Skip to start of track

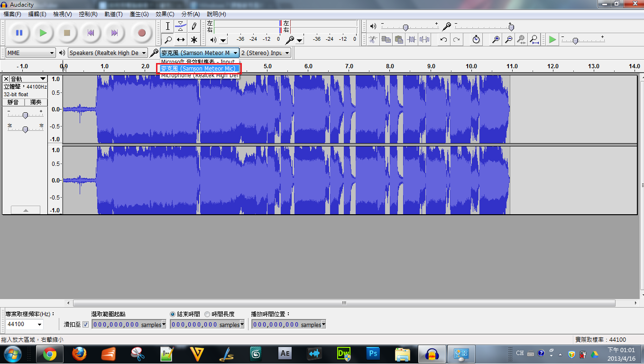[x=91, y=33]
